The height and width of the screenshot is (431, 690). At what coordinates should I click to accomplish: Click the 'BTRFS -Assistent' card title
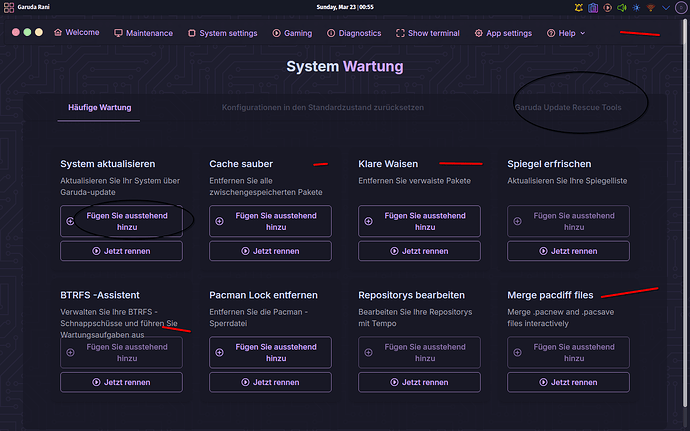click(100, 295)
